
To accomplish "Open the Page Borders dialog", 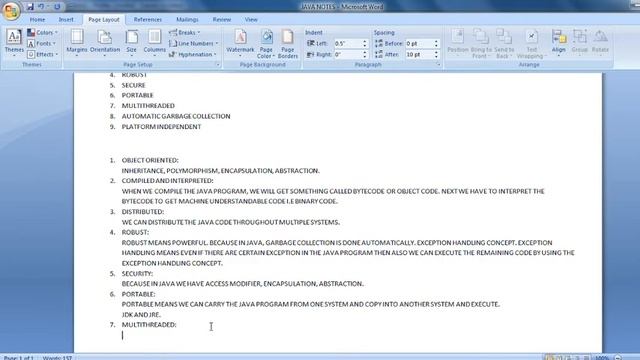I will tap(288, 43).
